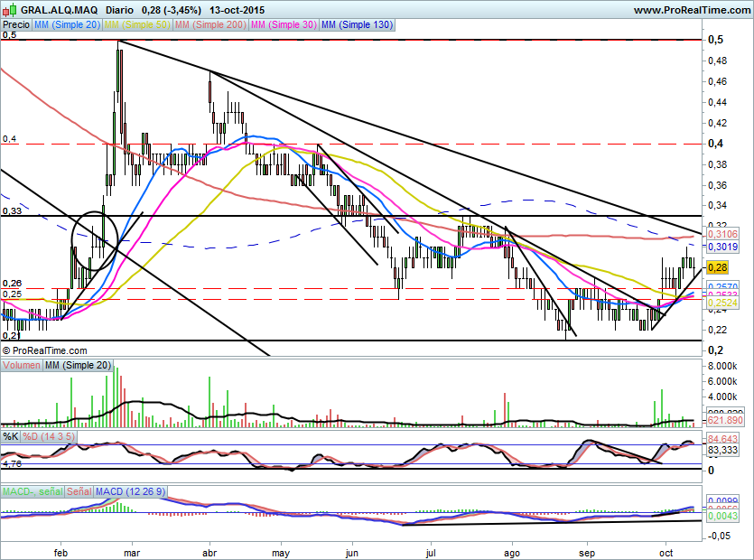
Task: Click the yellow 0,28 current price tag
Action: click(x=718, y=267)
